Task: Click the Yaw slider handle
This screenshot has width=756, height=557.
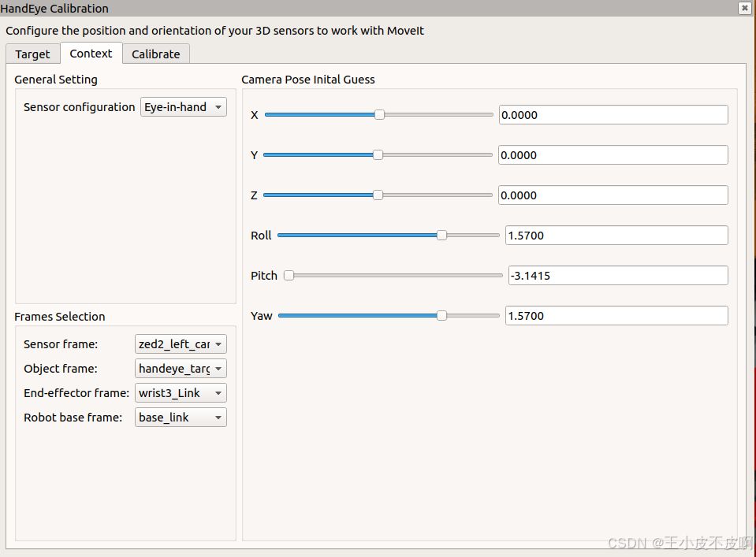Action: 441,316
